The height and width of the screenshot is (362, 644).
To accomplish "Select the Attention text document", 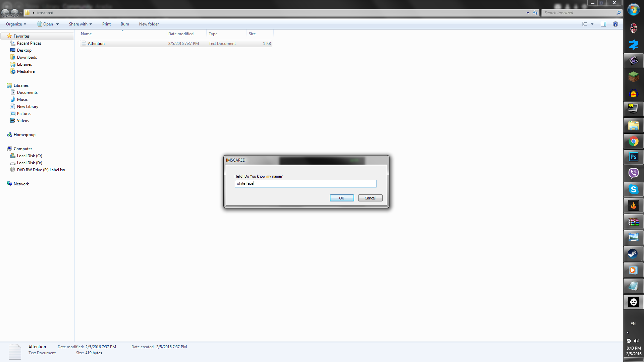I will click(x=96, y=44).
